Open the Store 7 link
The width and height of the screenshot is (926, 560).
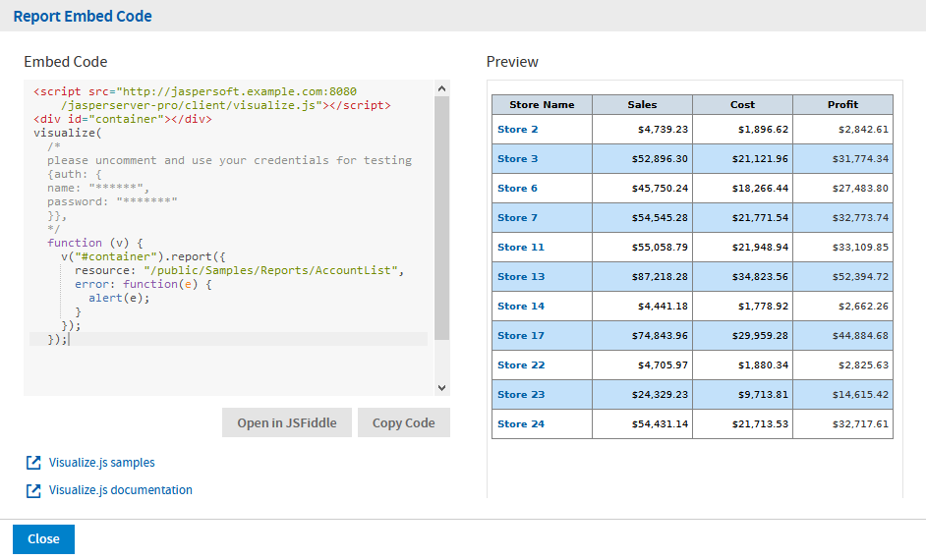(x=517, y=218)
